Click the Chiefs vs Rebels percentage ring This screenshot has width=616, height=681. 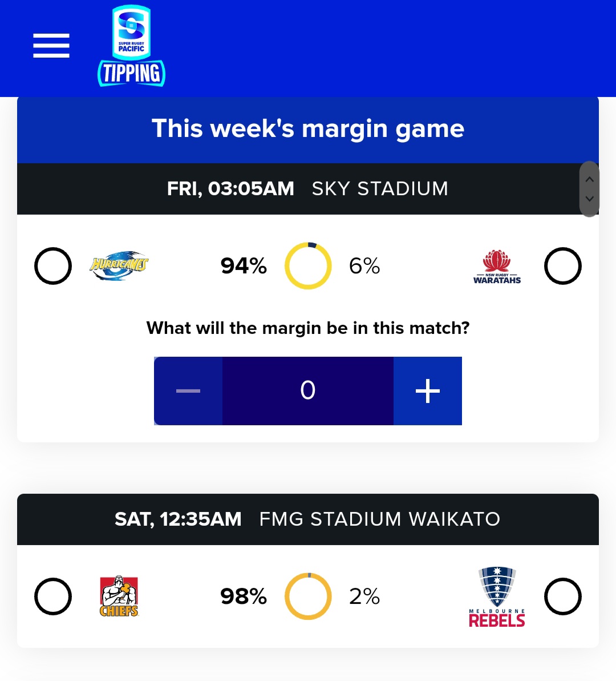(308, 597)
